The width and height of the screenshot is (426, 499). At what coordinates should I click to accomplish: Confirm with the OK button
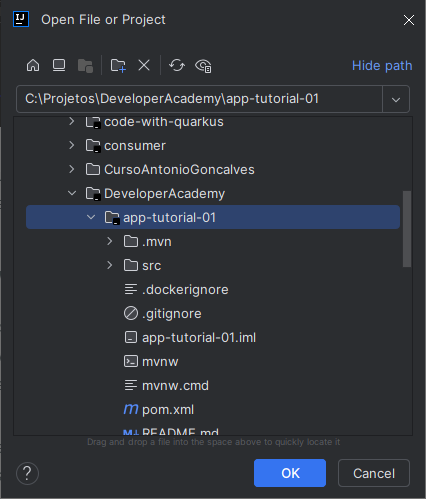point(290,473)
